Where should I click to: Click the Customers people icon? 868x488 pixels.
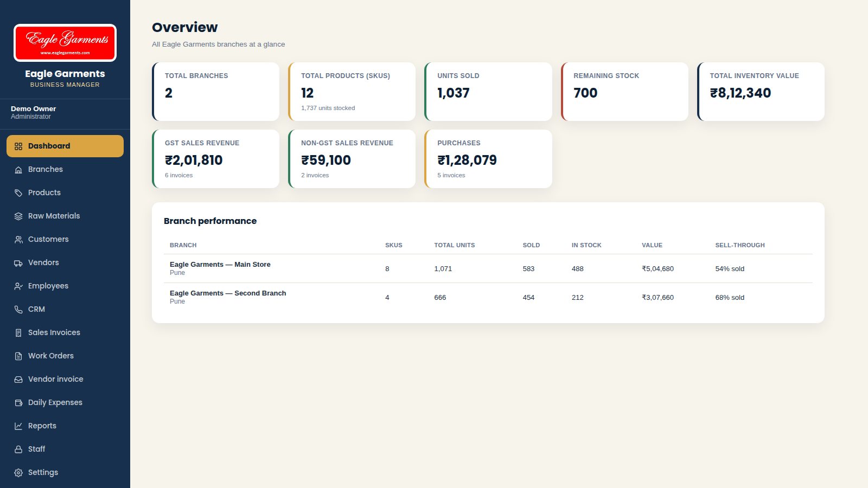point(18,240)
